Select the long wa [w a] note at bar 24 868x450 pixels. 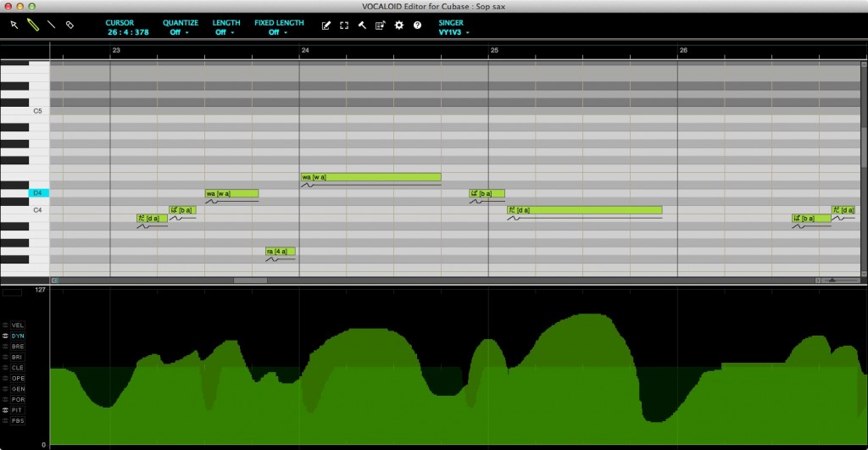point(371,177)
